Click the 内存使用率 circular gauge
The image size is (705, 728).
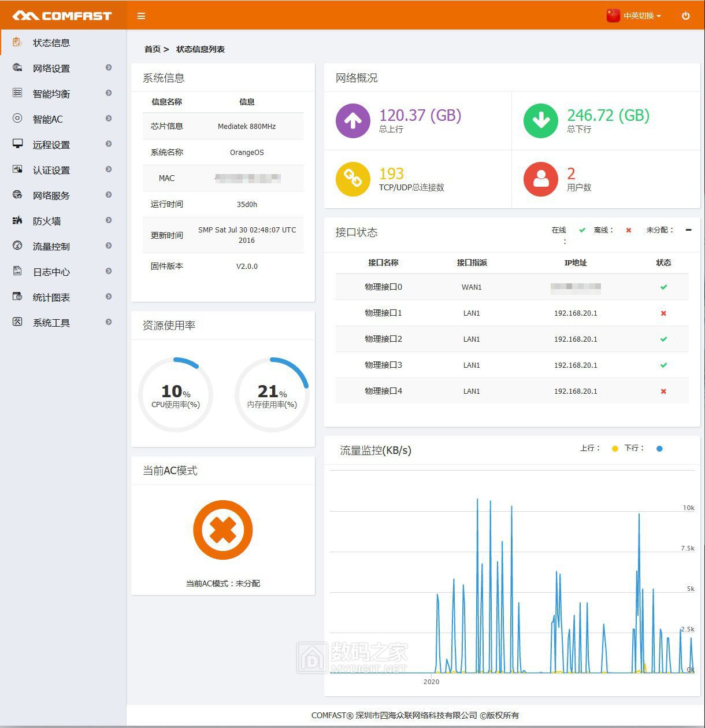click(x=272, y=395)
